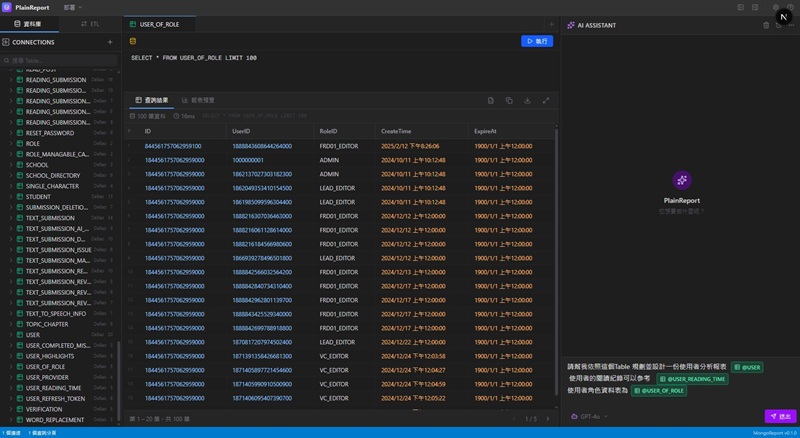This screenshot has height=438, width=800.
Task: Click the trash icon in AI Assistant header
Action: click(766, 24)
